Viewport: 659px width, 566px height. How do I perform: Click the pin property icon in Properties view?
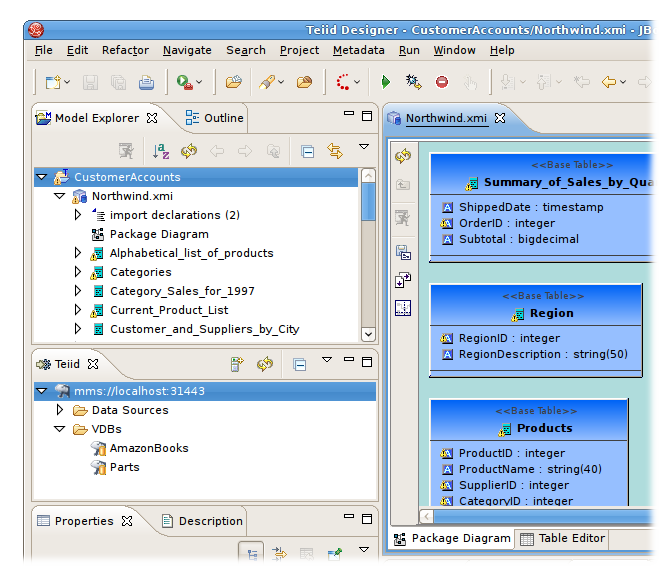click(335, 553)
